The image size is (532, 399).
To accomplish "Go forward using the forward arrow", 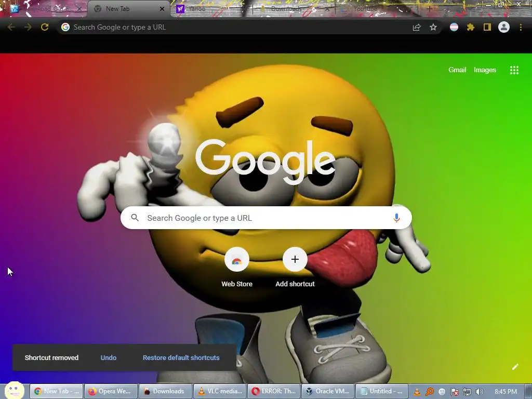I will pyautogui.click(x=28, y=27).
